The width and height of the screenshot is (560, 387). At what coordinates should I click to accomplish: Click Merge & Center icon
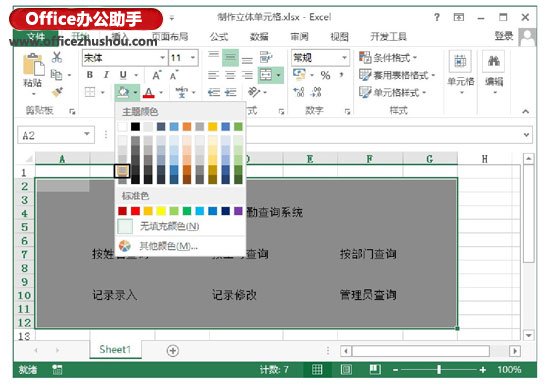click(266, 75)
